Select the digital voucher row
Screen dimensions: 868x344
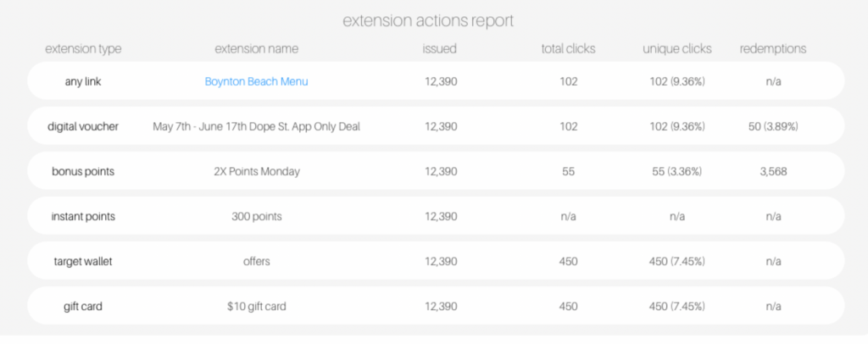(x=436, y=126)
